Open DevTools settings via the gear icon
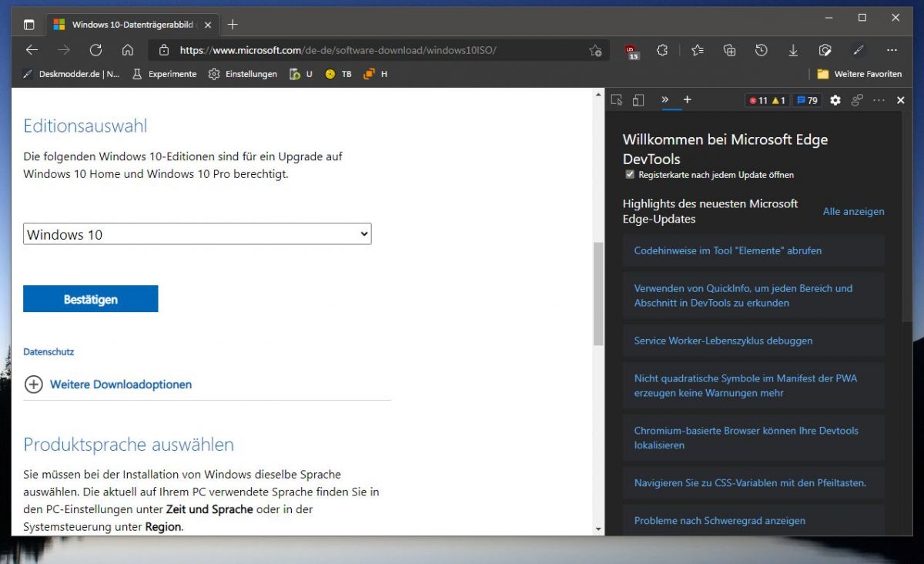 coord(835,100)
